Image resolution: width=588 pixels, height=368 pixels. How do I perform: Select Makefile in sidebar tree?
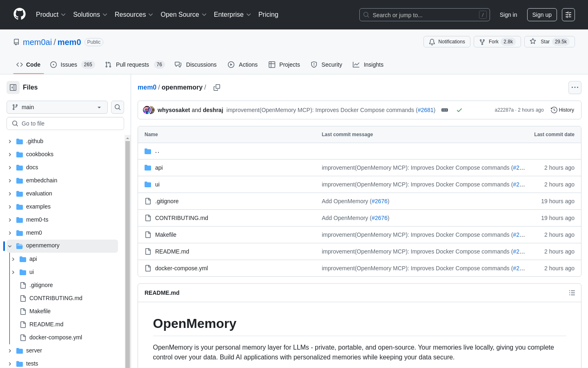coord(40,312)
